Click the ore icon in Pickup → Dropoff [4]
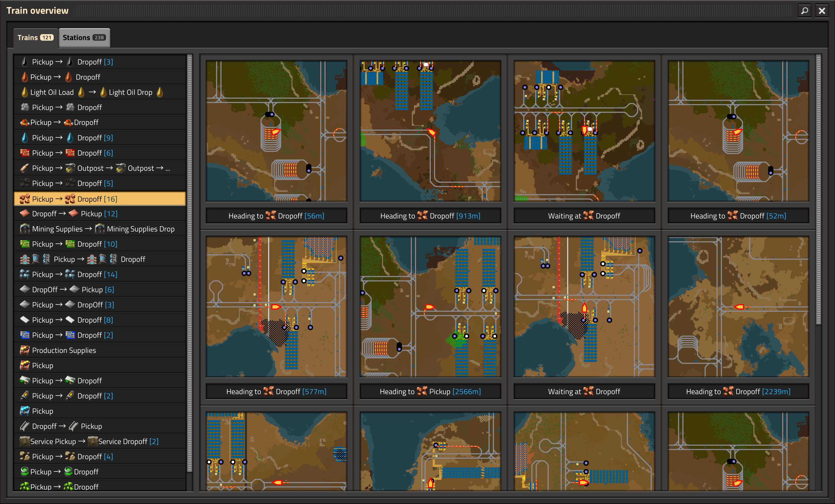835x504 pixels. [24, 456]
